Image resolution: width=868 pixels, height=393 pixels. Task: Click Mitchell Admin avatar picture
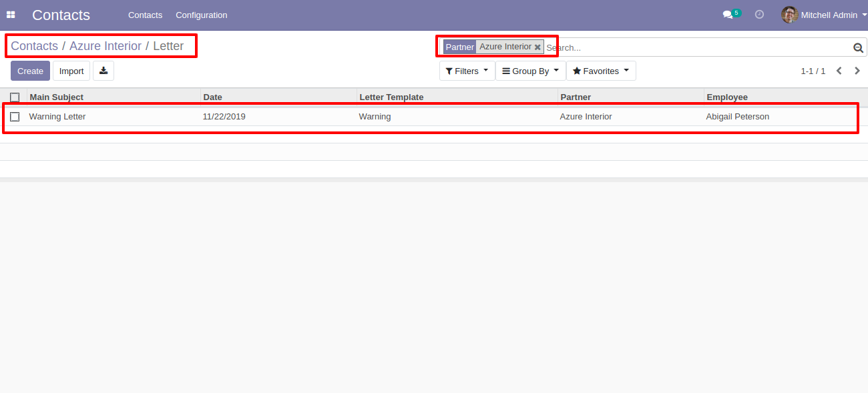[790, 15]
